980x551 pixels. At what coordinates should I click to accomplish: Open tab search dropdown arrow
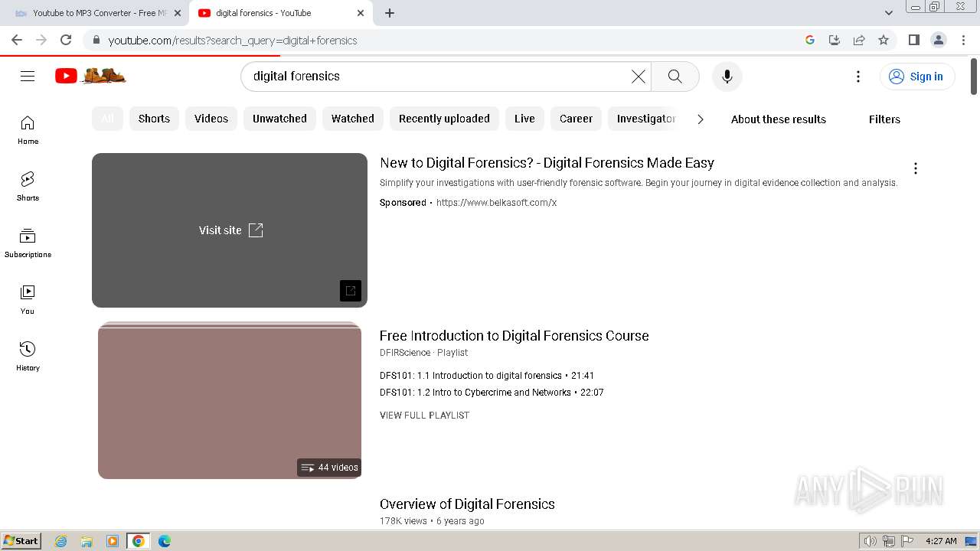pos(889,13)
